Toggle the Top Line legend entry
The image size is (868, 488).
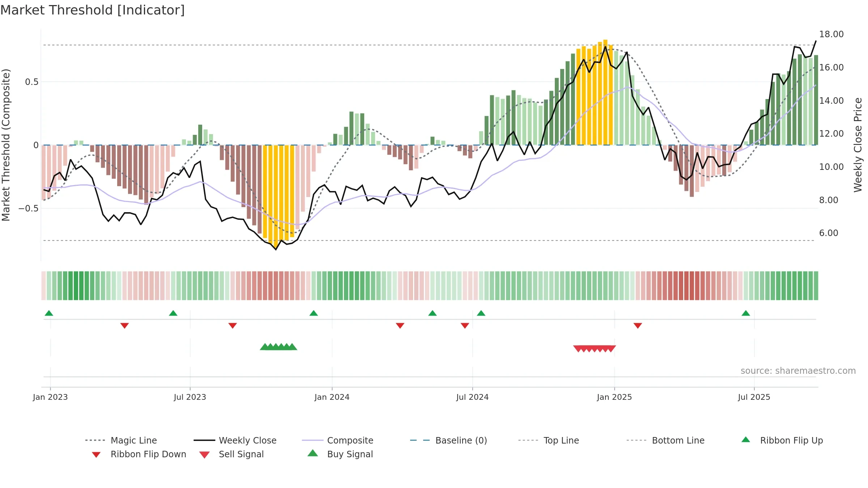click(x=549, y=440)
